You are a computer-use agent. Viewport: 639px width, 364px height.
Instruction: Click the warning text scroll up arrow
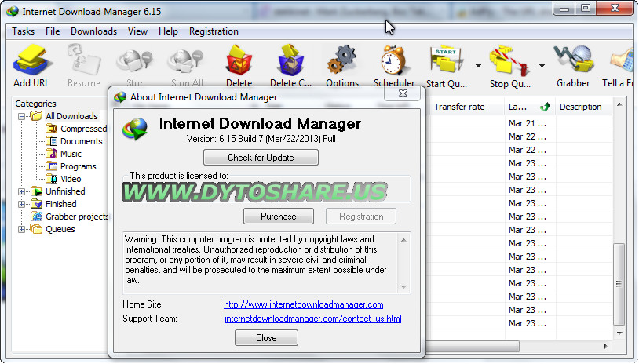click(403, 240)
